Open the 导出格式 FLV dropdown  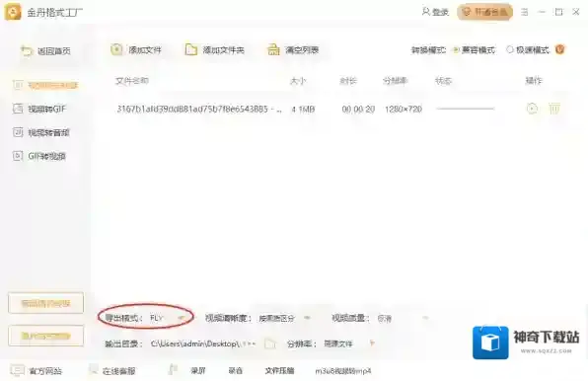pos(168,318)
